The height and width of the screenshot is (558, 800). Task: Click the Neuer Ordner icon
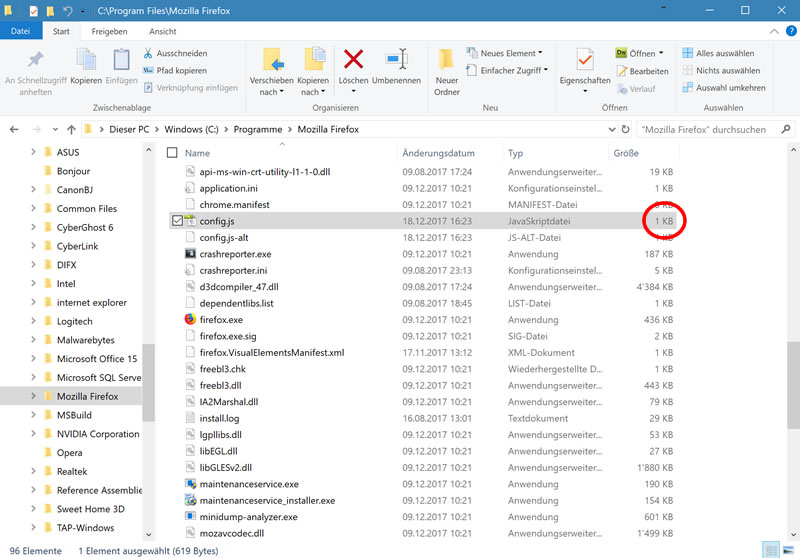[447, 58]
